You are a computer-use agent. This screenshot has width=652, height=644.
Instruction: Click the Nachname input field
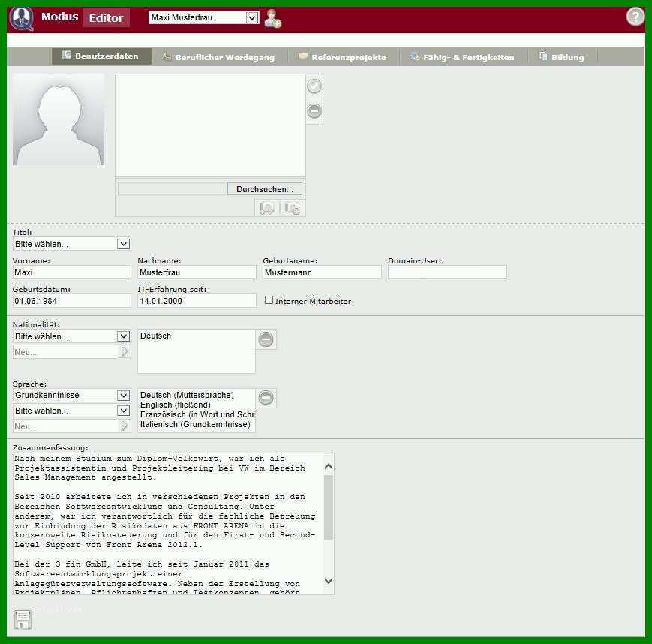[x=197, y=272]
